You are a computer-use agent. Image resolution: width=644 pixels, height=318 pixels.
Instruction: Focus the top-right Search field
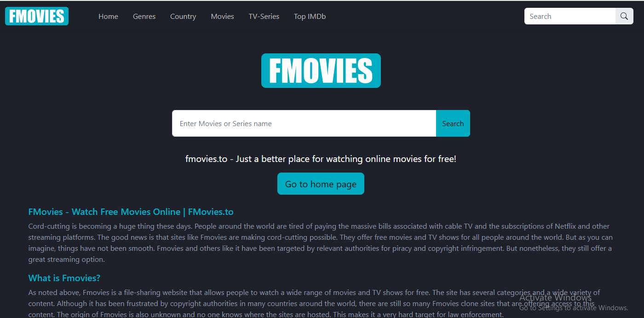tap(570, 16)
